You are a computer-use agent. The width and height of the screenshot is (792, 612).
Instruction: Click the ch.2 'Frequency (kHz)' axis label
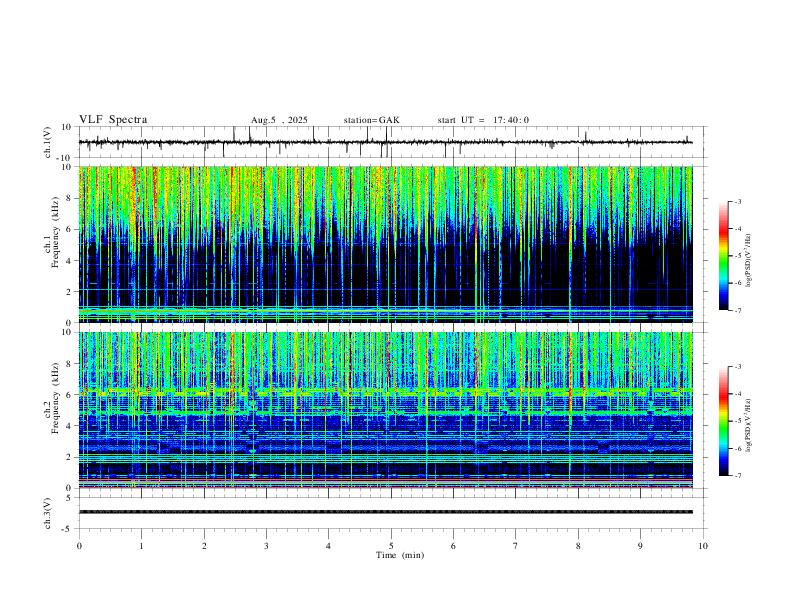[55, 398]
